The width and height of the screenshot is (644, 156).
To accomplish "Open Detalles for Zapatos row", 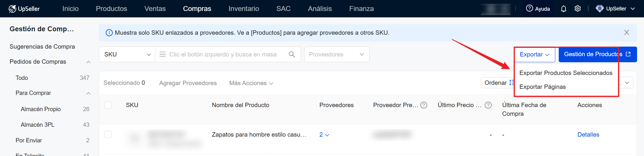I will [588, 135].
